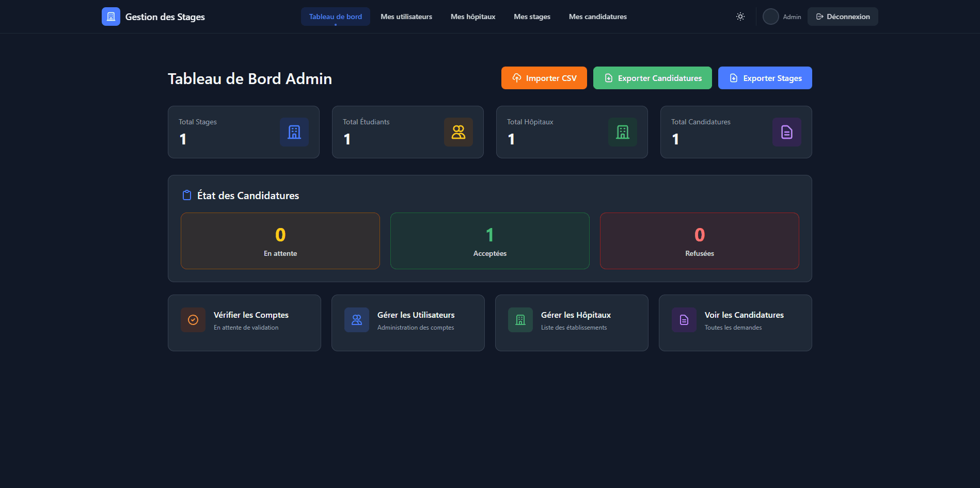Click the Gestion des Stages logo icon
Image resolution: width=980 pixels, height=488 pixels.
tap(110, 17)
